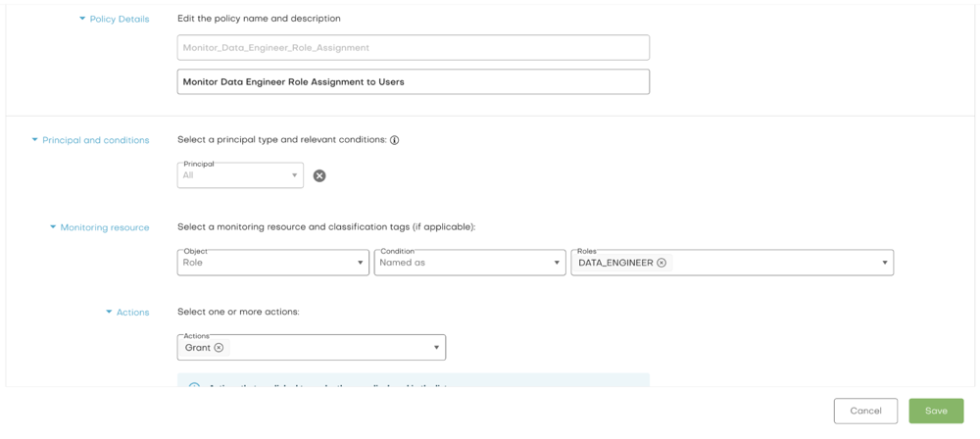Viewport: 980px width, 439px height.
Task: Click the policy name input field
Action: (413, 47)
